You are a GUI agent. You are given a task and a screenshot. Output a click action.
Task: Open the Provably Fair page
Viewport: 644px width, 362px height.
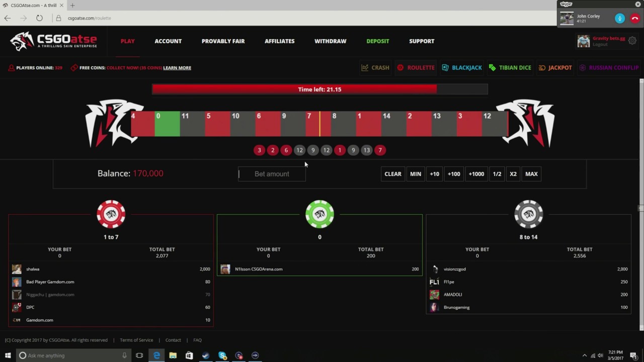[223, 41]
